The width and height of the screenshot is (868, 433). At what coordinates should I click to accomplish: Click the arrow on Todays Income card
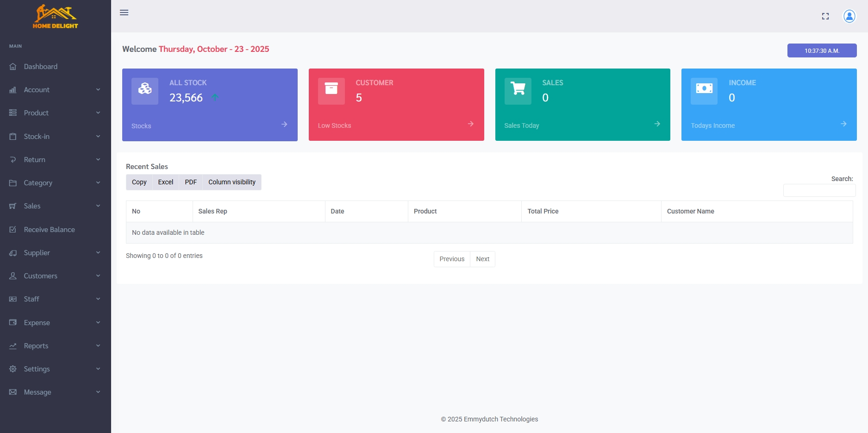point(844,124)
